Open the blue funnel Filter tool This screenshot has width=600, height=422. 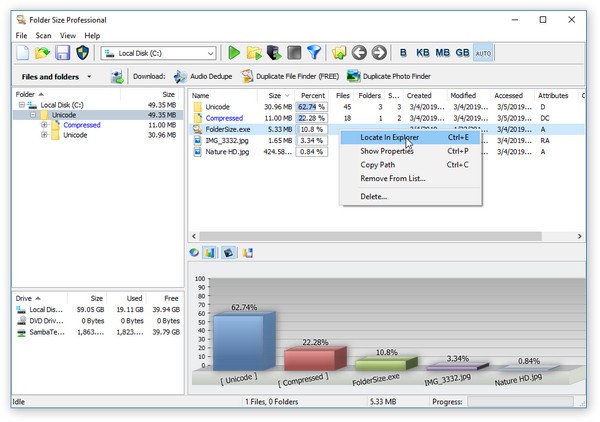click(x=313, y=53)
